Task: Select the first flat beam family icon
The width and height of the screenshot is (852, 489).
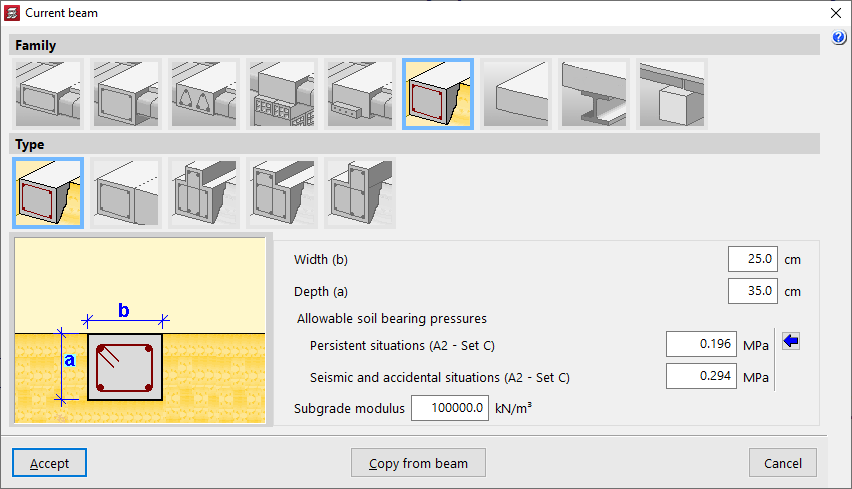Action: [x=48, y=94]
